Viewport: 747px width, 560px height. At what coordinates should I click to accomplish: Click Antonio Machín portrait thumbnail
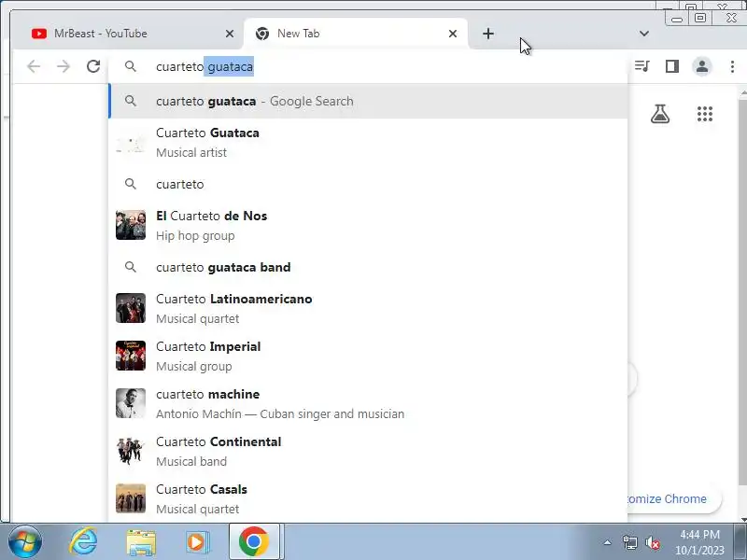point(131,403)
